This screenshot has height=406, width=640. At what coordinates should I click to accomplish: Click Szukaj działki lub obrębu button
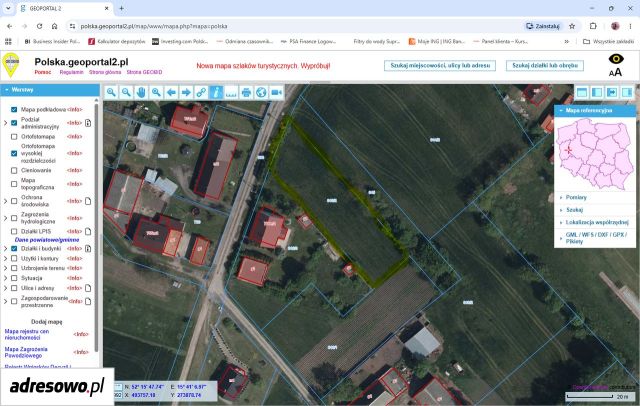click(545, 65)
